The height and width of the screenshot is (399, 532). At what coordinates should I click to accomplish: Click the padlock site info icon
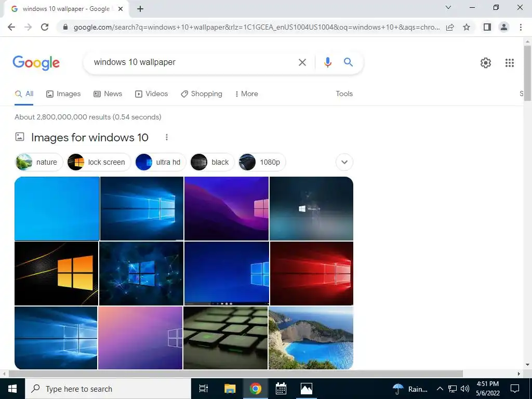(65, 27)
